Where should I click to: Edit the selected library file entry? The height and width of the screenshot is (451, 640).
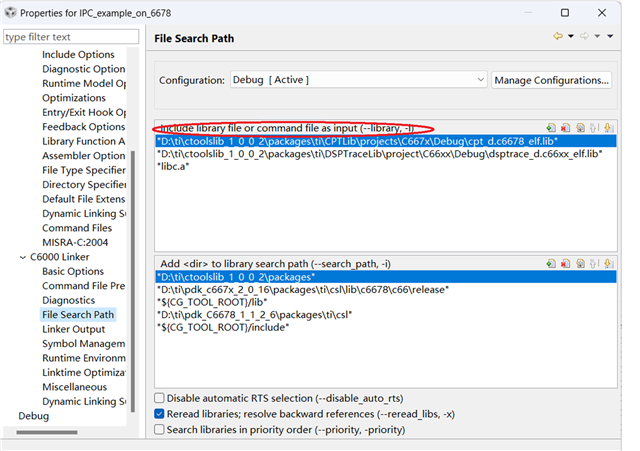[580, 129]
